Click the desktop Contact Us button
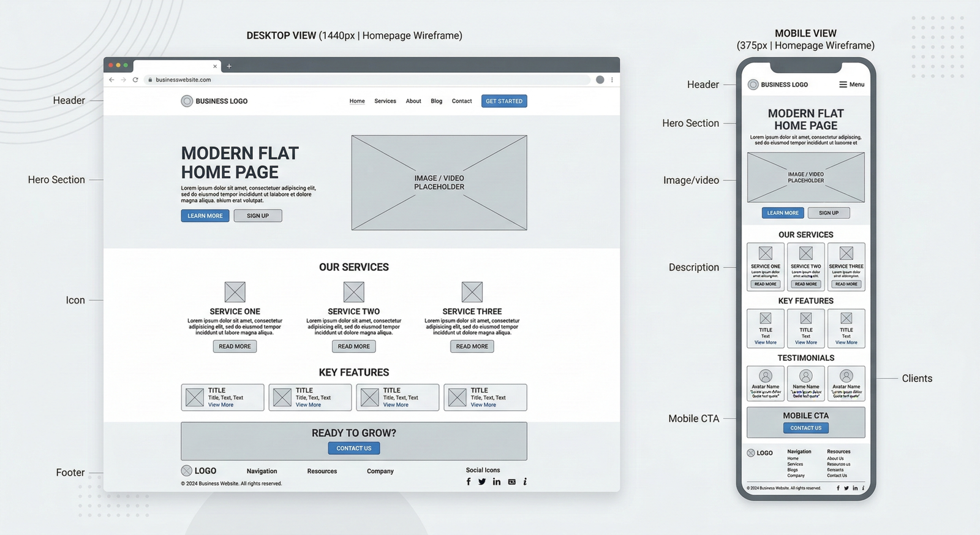980x535 pixels. (x=354, y=448)
